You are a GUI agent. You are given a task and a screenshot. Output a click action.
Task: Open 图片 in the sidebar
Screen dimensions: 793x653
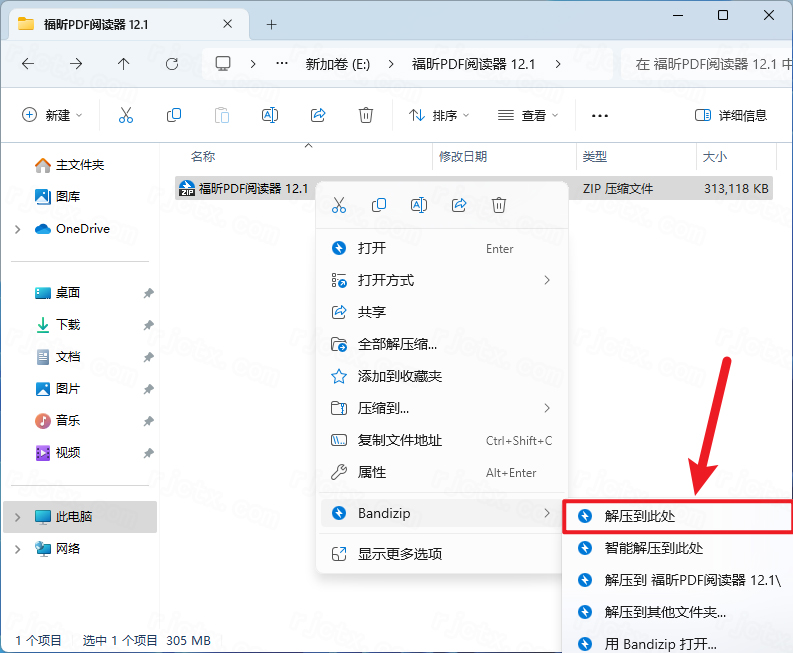[x=58, y=389]
